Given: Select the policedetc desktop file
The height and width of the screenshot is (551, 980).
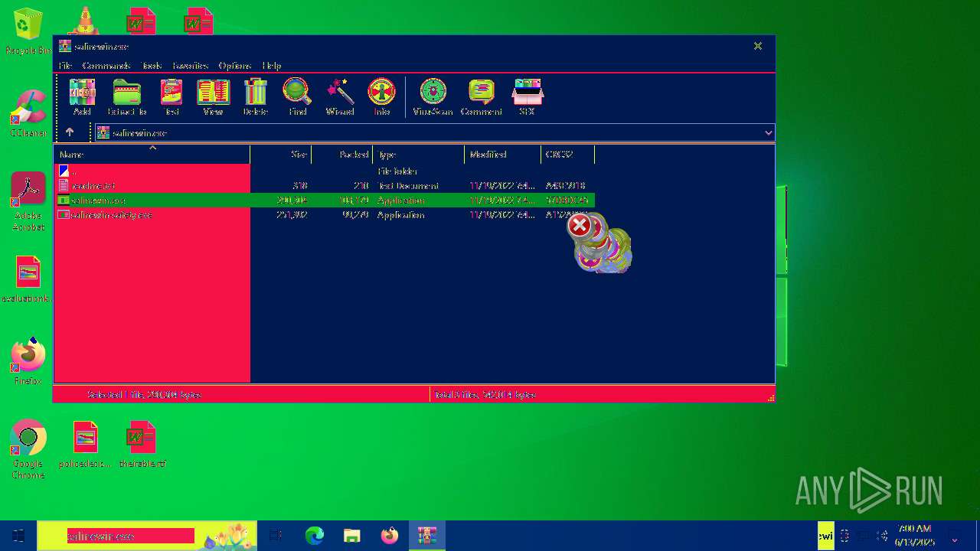Looking at the screenshot, I should coord(85,444).
